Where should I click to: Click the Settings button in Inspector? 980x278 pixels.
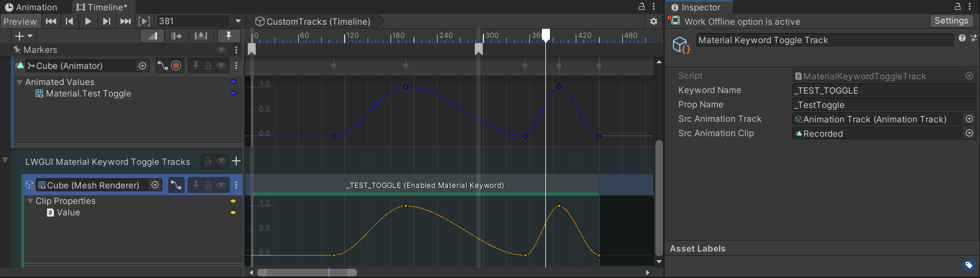click(x=951, y=21)
